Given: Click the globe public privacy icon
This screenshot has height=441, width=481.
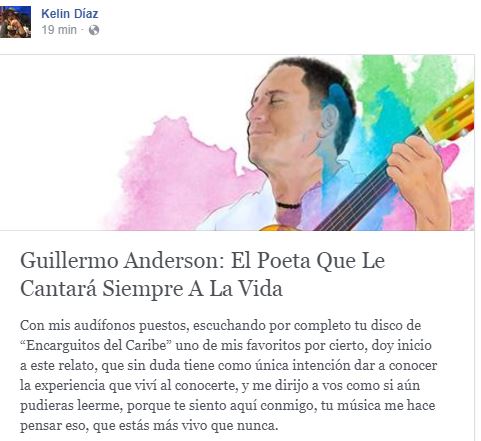Looking at the screenshot, I should coord(94,30).
